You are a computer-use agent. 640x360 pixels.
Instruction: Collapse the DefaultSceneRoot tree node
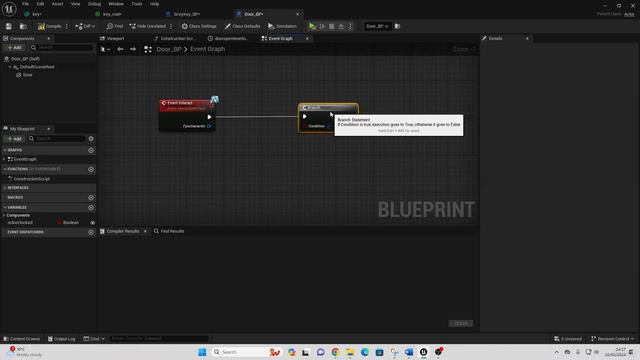click(x=10, y=67)
